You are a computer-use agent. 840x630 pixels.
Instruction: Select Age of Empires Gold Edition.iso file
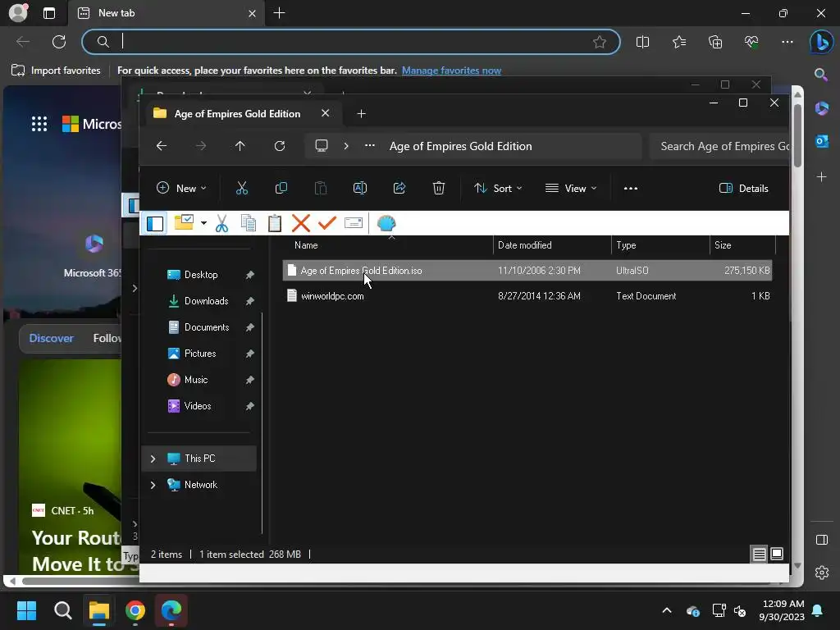(527, 271)
